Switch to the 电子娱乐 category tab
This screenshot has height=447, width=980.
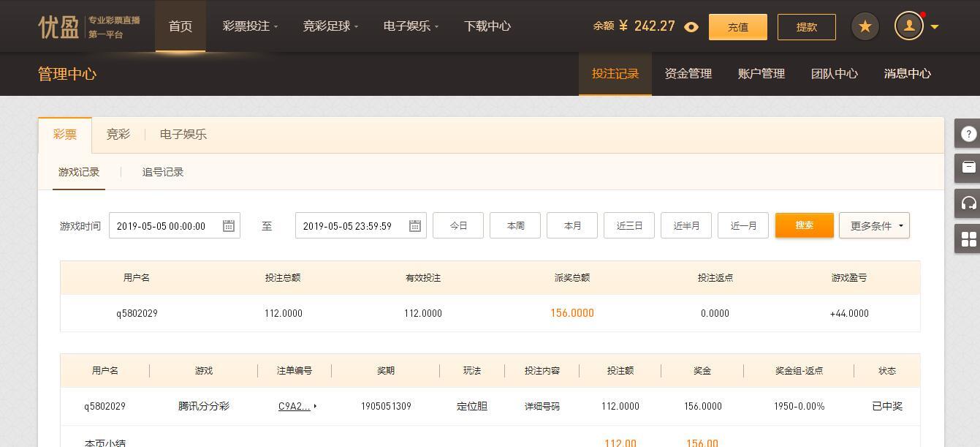183,135
